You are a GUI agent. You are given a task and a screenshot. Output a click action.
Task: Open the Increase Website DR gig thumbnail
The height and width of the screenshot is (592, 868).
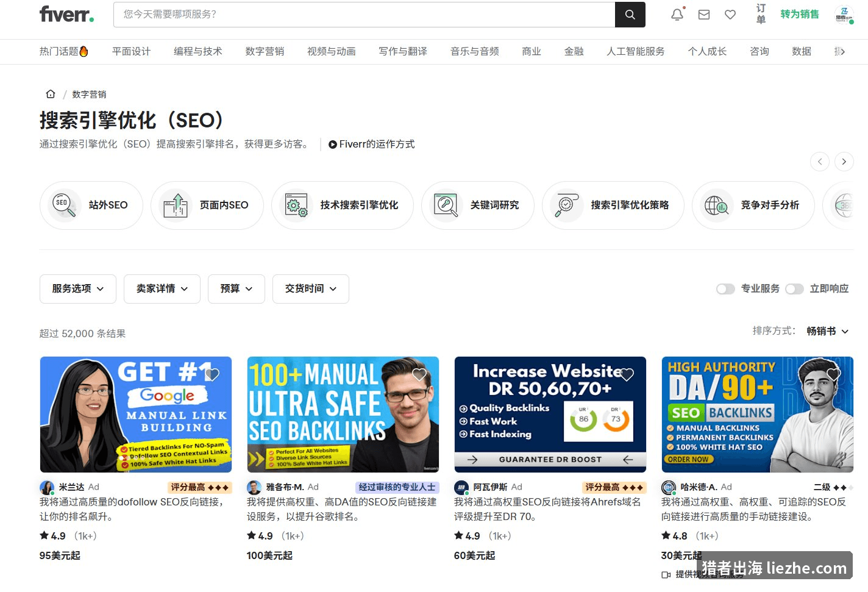[550, 415]
